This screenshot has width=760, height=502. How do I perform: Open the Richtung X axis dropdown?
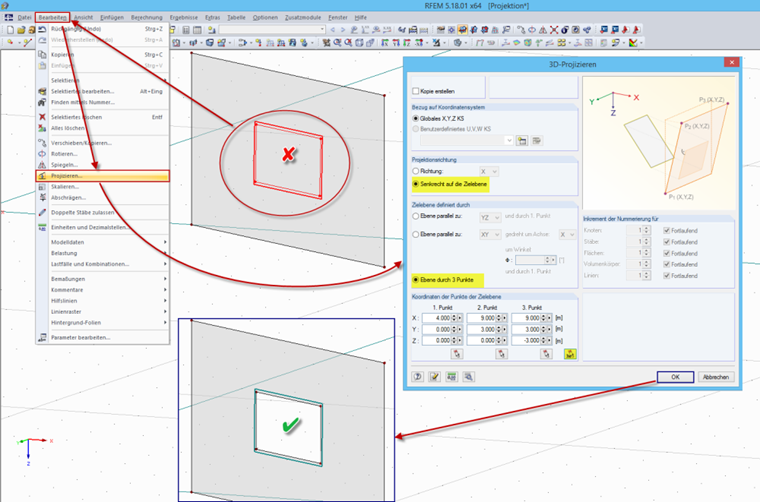pyautogui.click(x=489, y=172)
